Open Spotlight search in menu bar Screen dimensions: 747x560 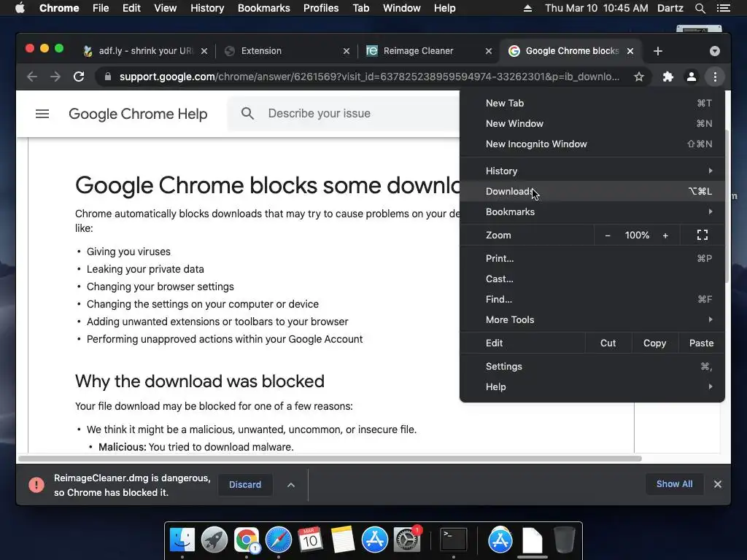click(x=700, y=8)
